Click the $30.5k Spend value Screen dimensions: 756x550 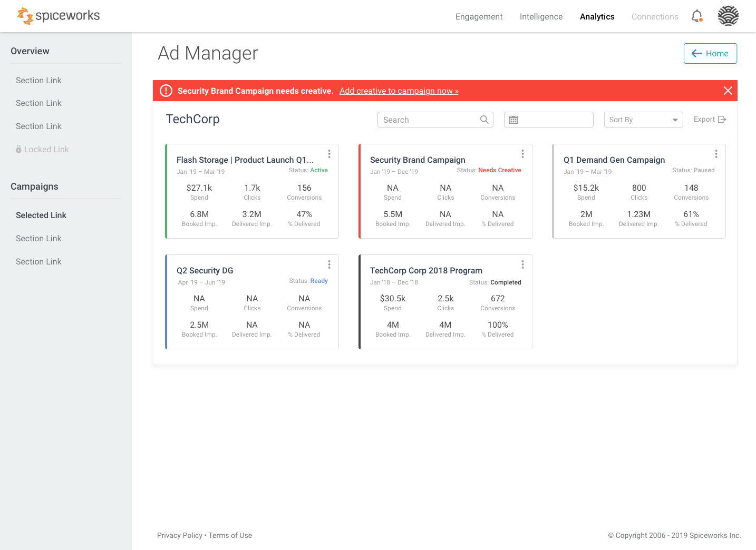pos(393,298)
